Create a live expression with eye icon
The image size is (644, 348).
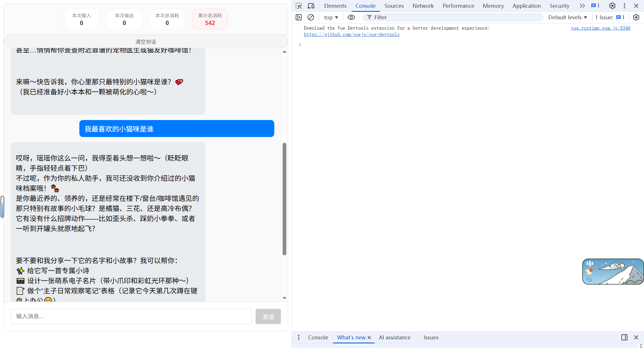(x=351, y=17)
